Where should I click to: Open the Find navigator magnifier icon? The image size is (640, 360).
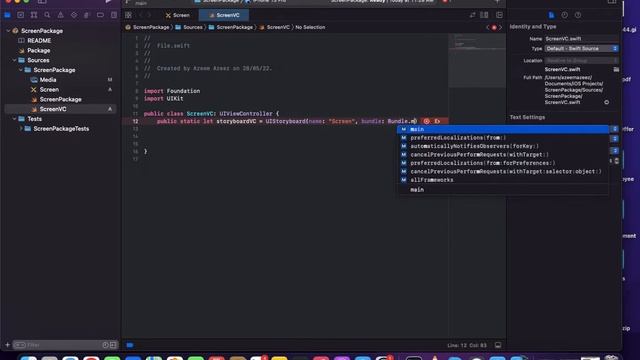click(47, 15)
